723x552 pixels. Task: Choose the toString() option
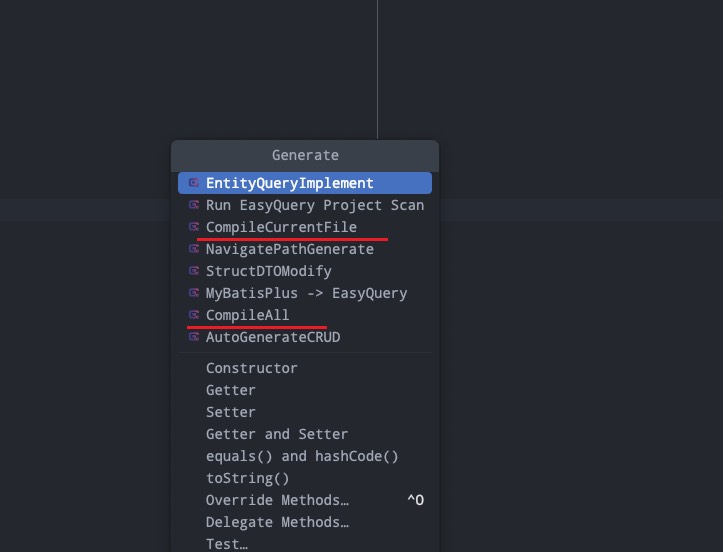point(305,478)
